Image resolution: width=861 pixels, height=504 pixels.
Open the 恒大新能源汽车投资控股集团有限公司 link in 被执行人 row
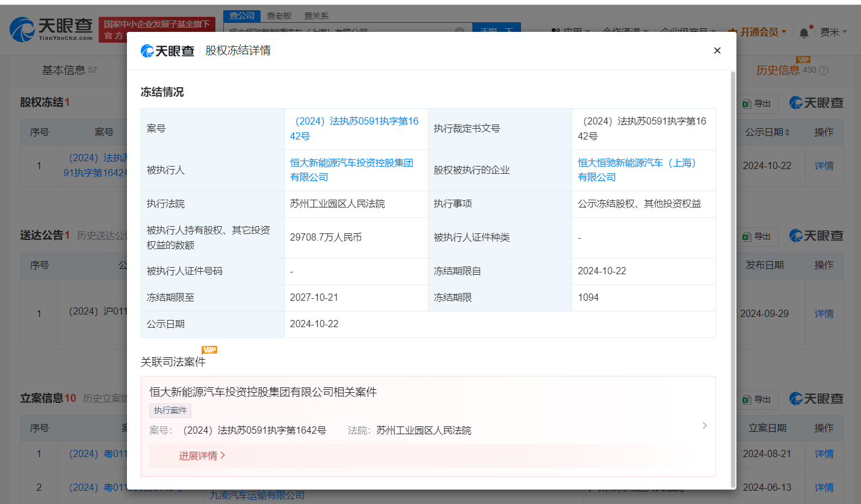[x=351, y=170]
